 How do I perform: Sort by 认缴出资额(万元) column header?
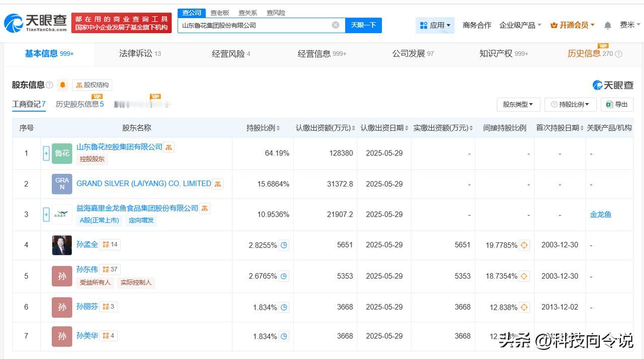(x=326, y=128)
